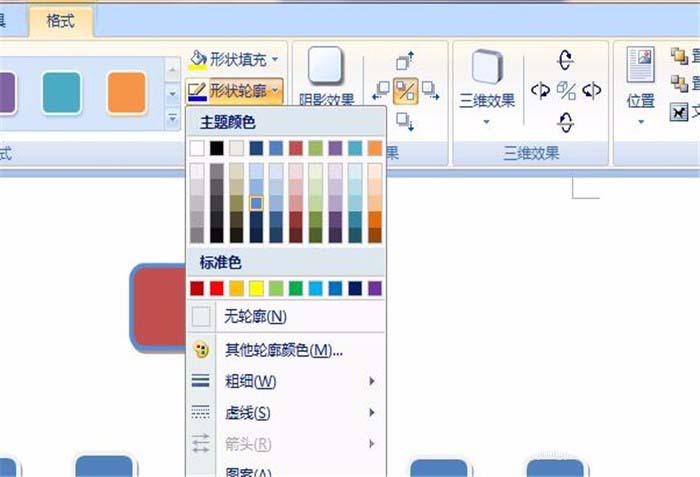The height and width of the screenshot is (477, 700).
Task: Nudge shadow up icon
Action: 405,60
